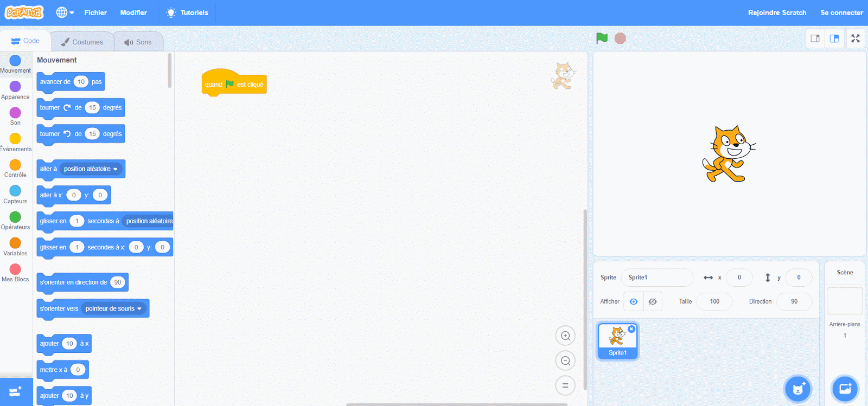
Task: Click the value 10 in avancer block
Action: click(81, 82)
